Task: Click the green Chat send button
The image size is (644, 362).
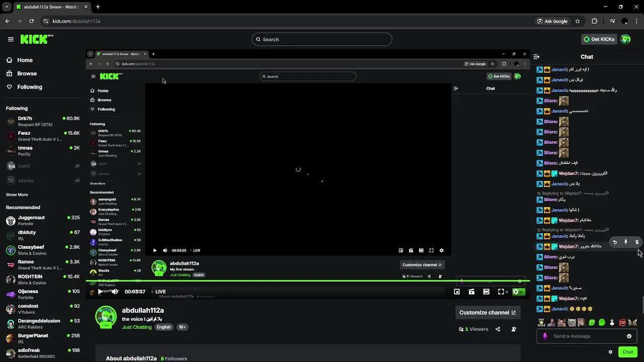Action: point(627,352)
